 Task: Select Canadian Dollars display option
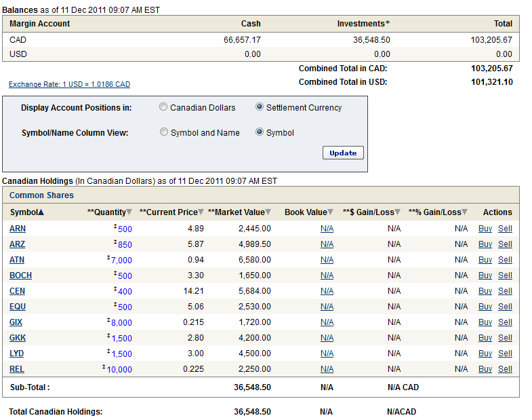[163, 107]
